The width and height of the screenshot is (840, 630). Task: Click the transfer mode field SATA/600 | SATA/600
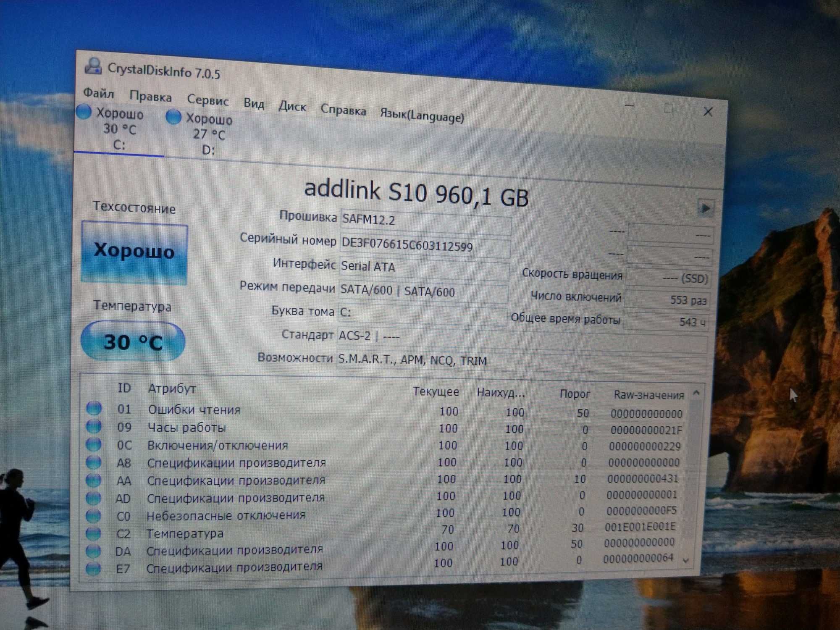[423, 291]
